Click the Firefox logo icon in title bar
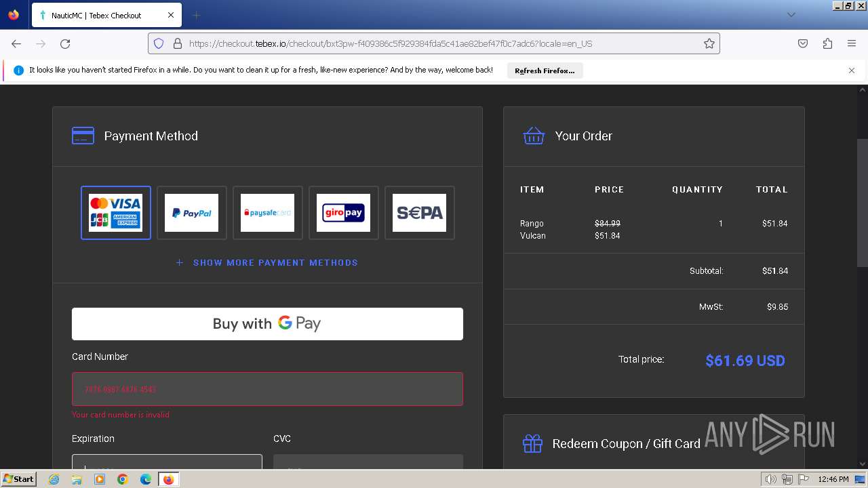 coord(14,15)
